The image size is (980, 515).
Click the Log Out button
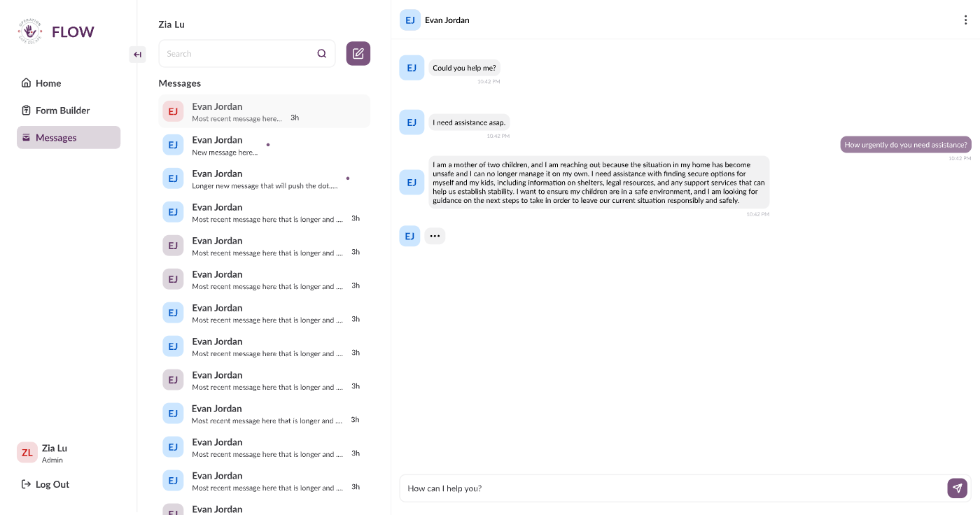click(x=45, y=484)
